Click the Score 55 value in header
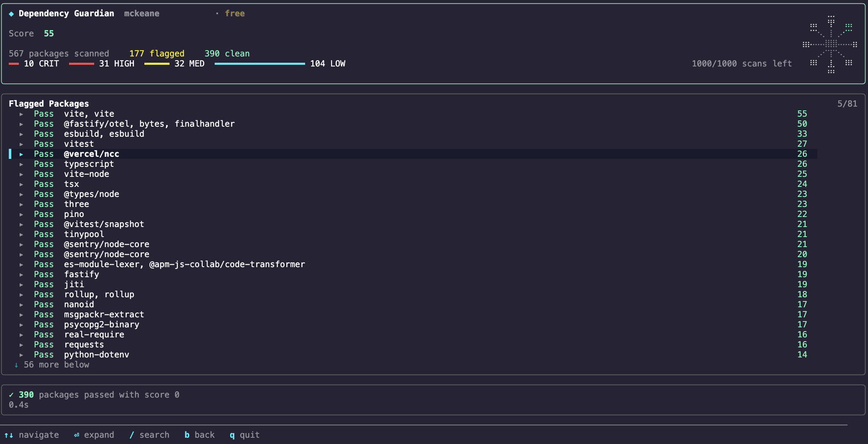Image resolution: width=868 pixels, height=444 pixels. point(49,33)
